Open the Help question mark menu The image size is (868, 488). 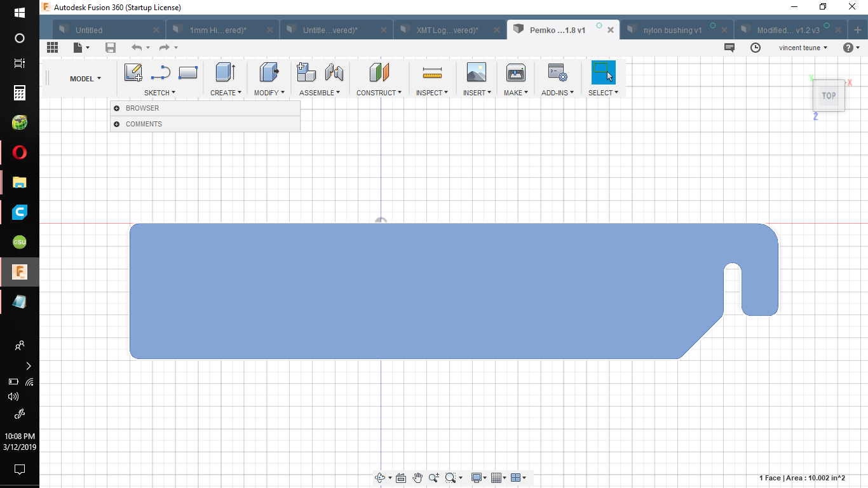(x=851, y=48)
